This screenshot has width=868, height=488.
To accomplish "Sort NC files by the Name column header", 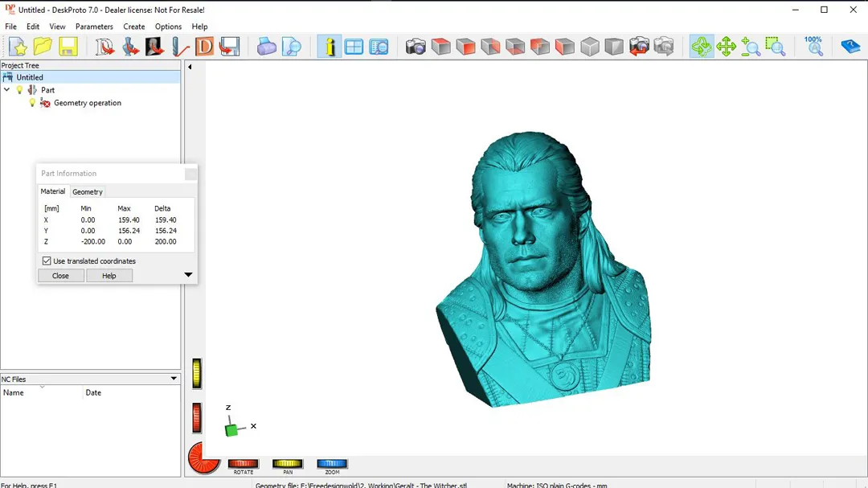I will click(42, 392).
